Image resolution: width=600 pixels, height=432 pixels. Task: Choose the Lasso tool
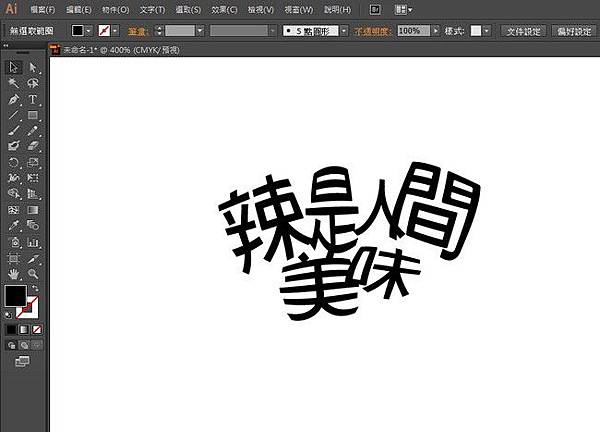coord(33,83)
